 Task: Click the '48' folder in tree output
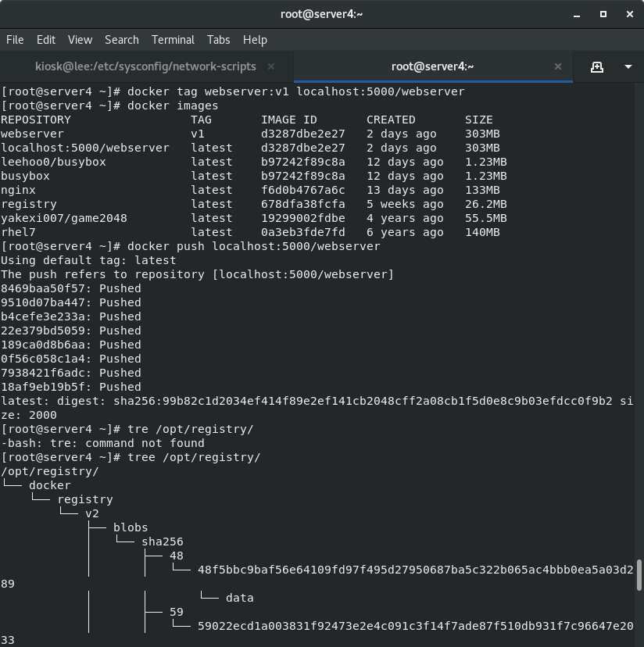click(177, 556)
